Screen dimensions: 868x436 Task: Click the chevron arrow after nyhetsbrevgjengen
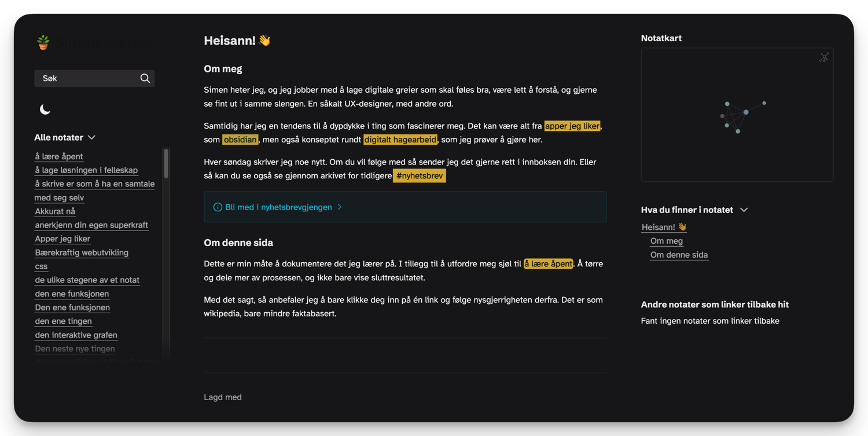pos(340,207)
